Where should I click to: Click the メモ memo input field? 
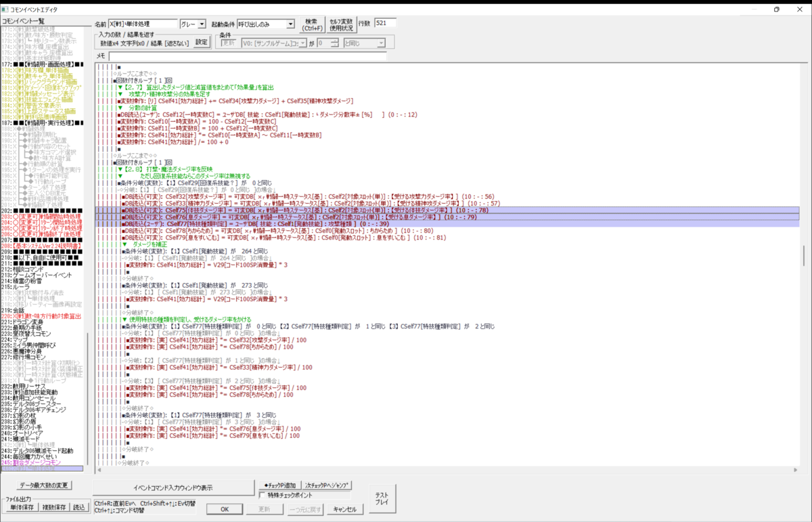coord(247,56)
